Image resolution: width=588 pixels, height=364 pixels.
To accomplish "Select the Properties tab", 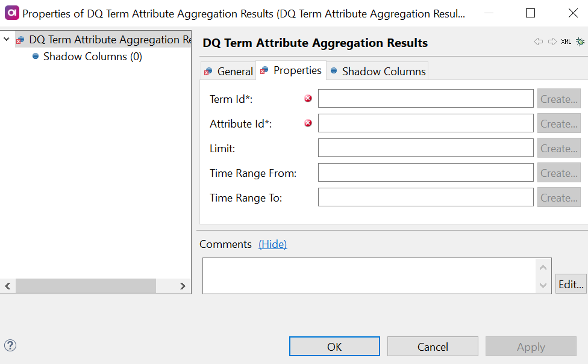I will (291, 70).
